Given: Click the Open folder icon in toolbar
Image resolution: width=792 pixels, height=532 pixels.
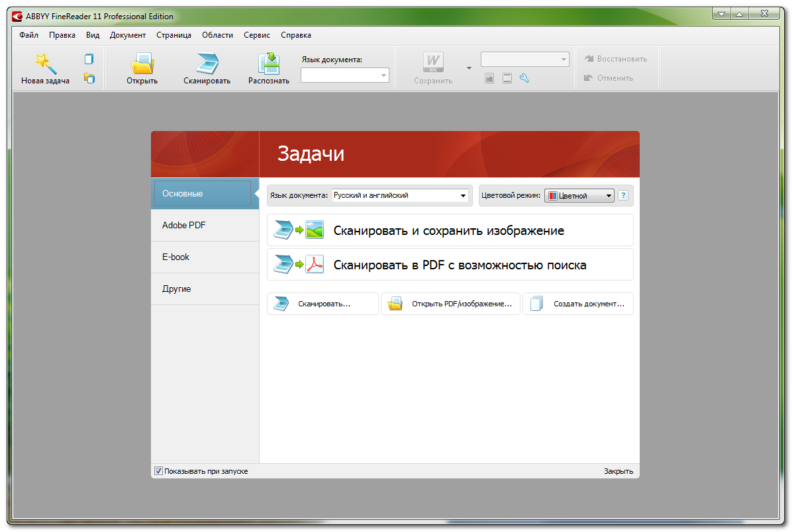Looking at the screenshot, I should [x=142, y=64].
